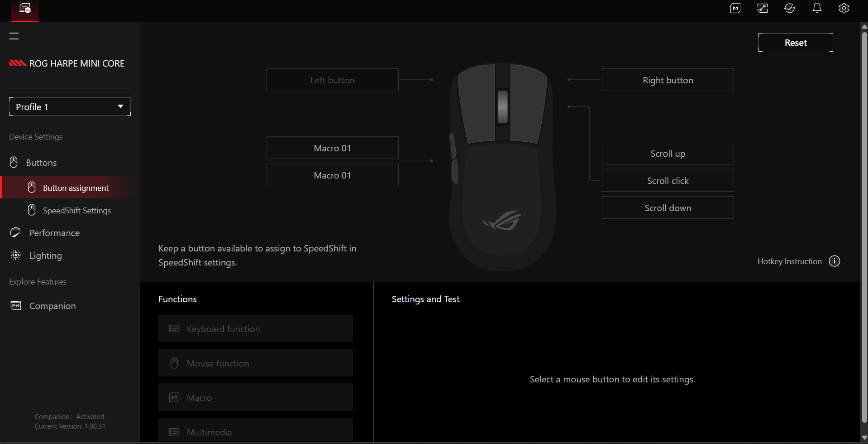This screenshot has height=444, width=868.
Task: Click the Reset button
Action: 796,43
